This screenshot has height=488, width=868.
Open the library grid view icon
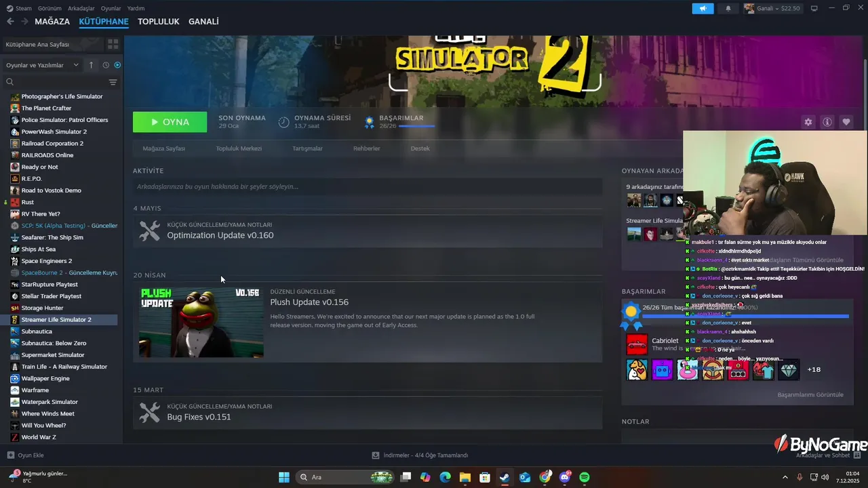click(113, 44)
